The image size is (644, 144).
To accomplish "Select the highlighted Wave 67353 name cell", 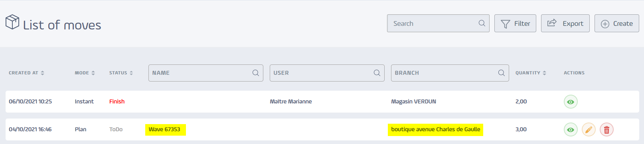I will pyautogui.click(x=165, y=130).
